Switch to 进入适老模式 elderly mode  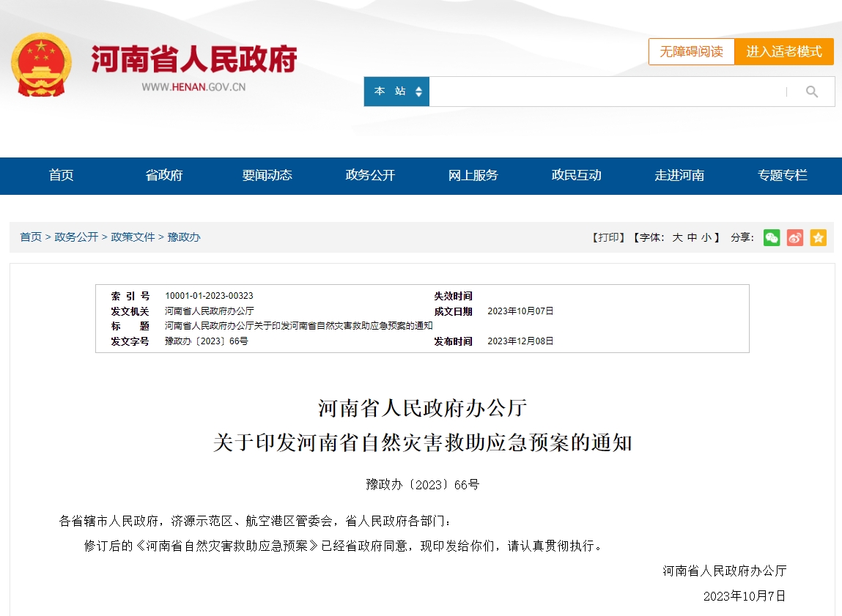click(784, 52)
